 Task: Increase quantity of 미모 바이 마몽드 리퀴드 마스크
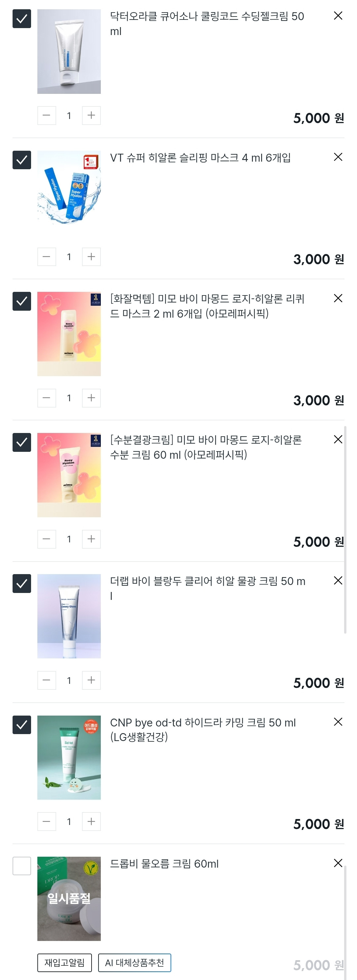click(91, 398)
